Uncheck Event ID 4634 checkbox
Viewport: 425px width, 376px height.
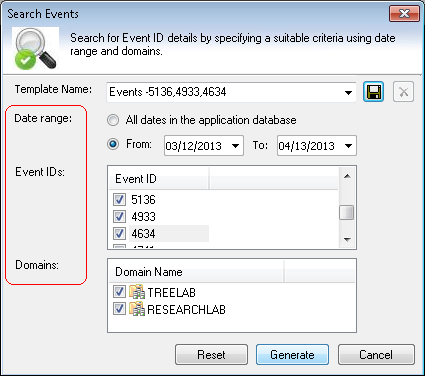(x=119, y=233)
